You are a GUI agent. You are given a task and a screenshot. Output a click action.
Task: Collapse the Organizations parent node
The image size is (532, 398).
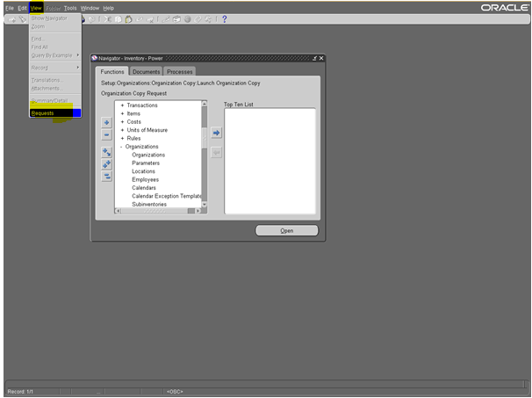pyautogui.click(x=121, y=147)
